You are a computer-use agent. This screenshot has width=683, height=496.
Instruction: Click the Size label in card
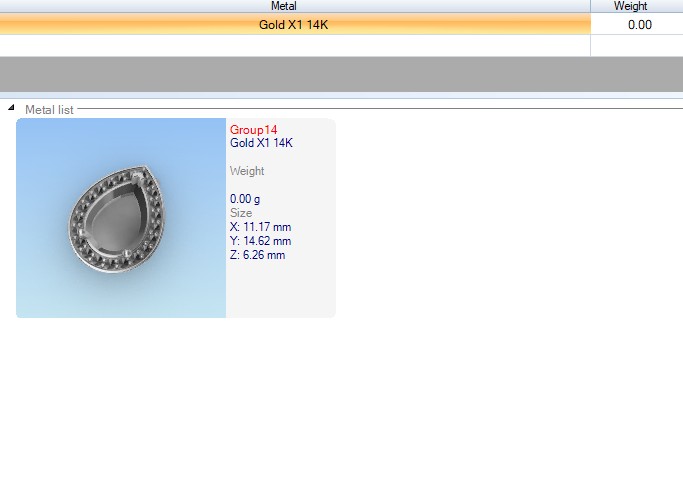[241, 213]
